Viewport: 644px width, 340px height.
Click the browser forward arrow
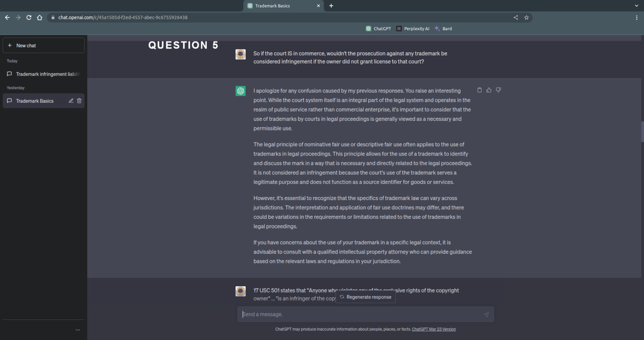tap(18, 18)
